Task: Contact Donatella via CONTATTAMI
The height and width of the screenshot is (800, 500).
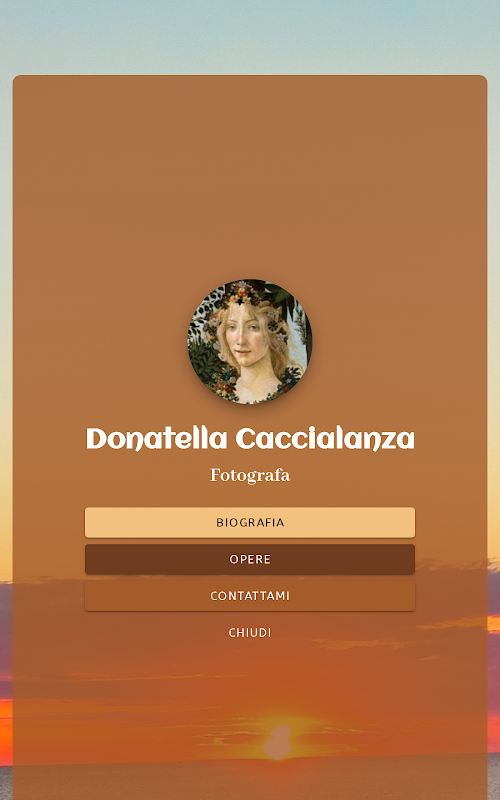Action: click(250, 596)
